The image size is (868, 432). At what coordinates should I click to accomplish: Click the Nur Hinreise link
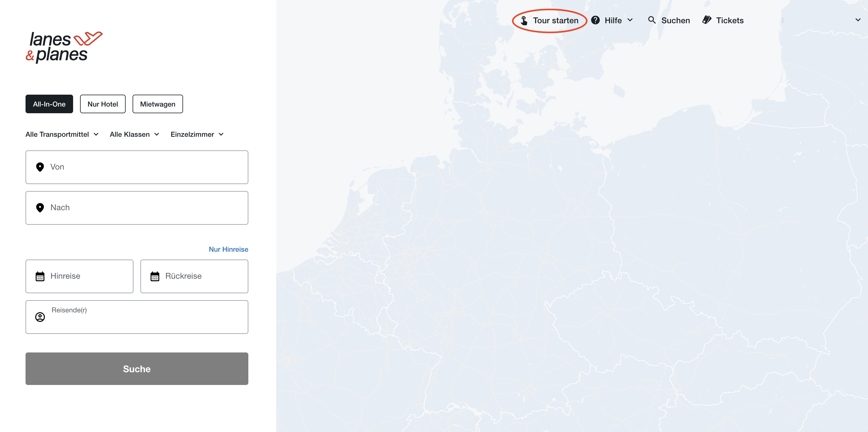pos(228,249)
